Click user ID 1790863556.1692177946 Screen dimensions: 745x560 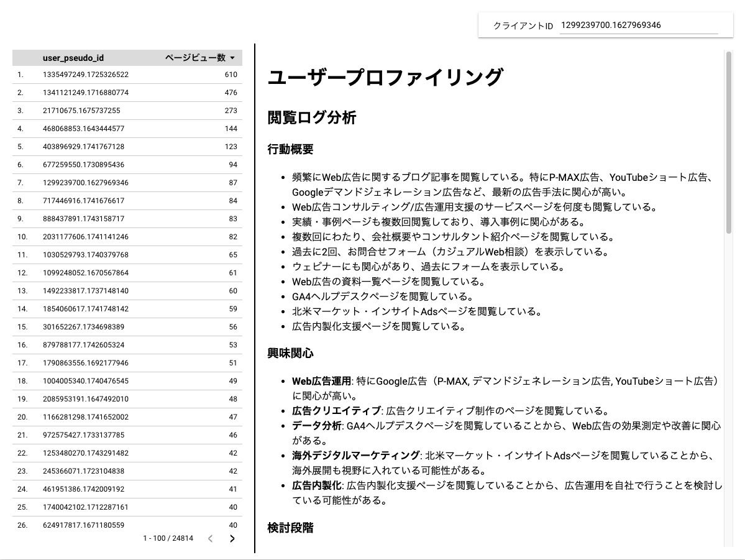(86, 363)
